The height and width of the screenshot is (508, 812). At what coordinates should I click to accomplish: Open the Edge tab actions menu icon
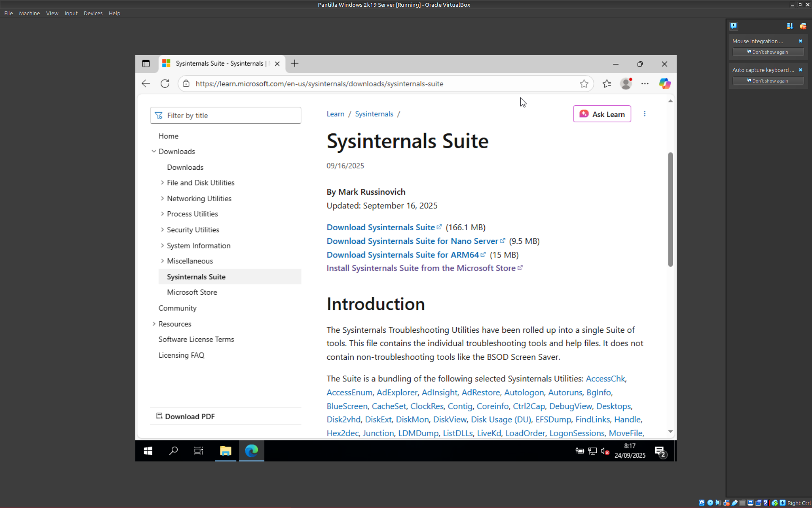tap(146, 63)
